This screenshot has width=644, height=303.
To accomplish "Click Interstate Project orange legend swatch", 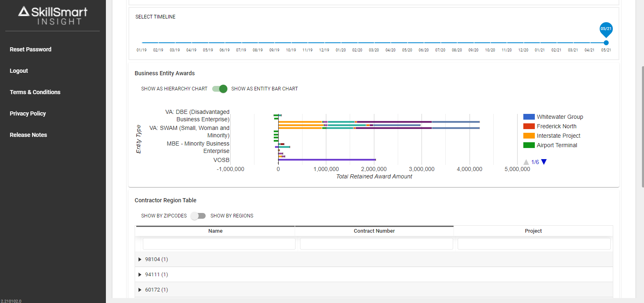I will [529, 136].
